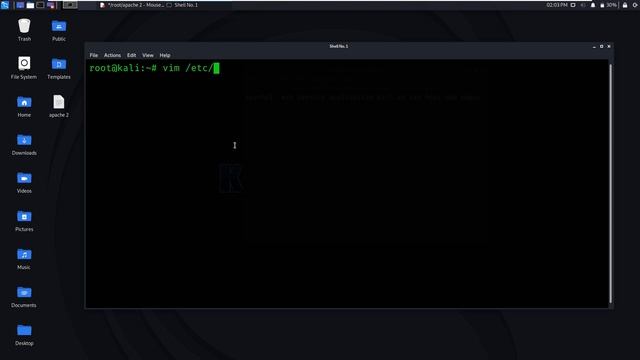The height and width of the screenshot is (360, 640).
Task: Open the Edit menu in terminal
Action: click(x=131, y=55)
